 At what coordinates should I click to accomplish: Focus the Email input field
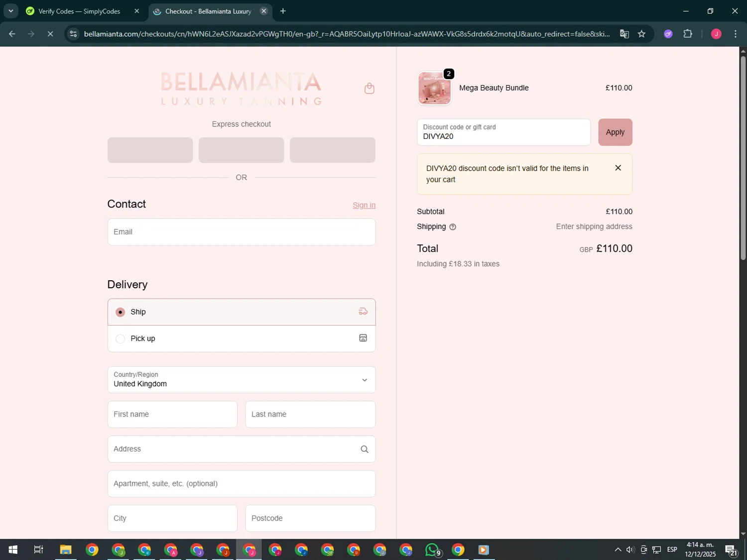242,232
